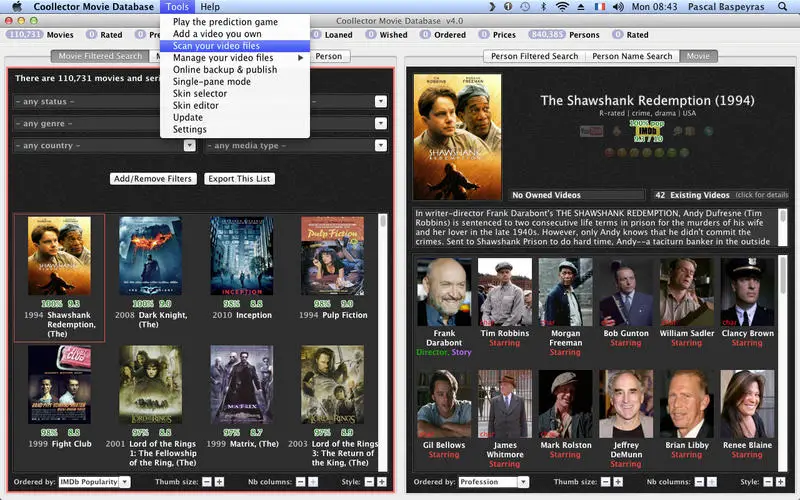Expand the 'any media type' dropdown
Image resolution: width=800 pixels, height=500 pixels.
pos(381,145)
